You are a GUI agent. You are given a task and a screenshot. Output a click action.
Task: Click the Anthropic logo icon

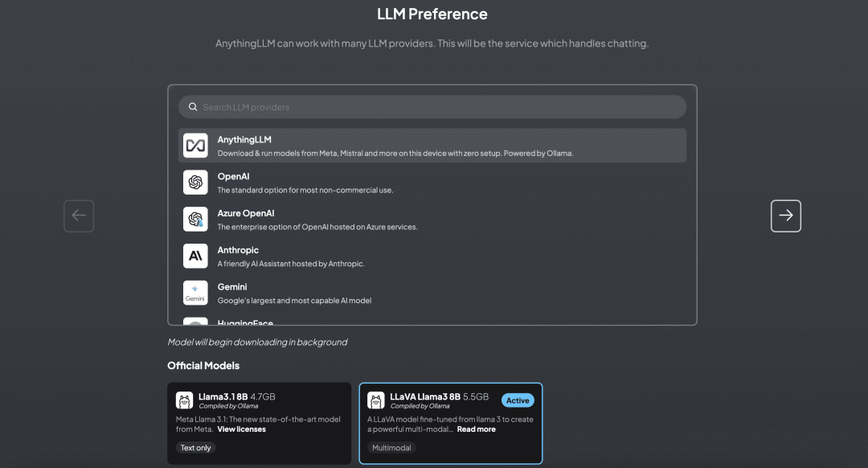195,256
